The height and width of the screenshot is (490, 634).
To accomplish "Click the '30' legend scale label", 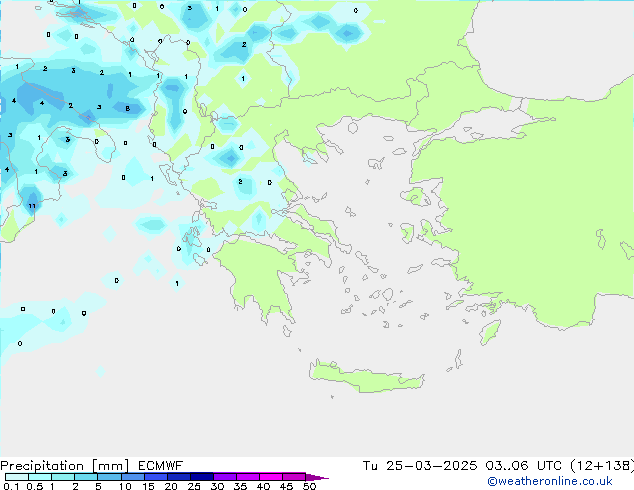I will pos(217,486).
